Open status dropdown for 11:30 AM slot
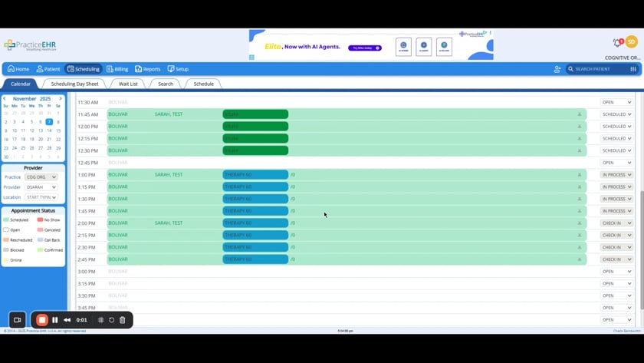 (616, 102)
